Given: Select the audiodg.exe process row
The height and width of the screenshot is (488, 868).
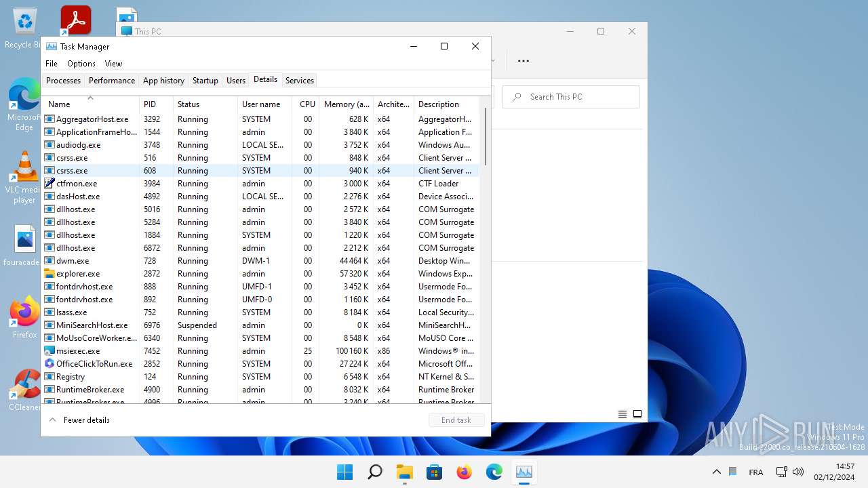Looking at the screenshot, I should coord(261,145).
